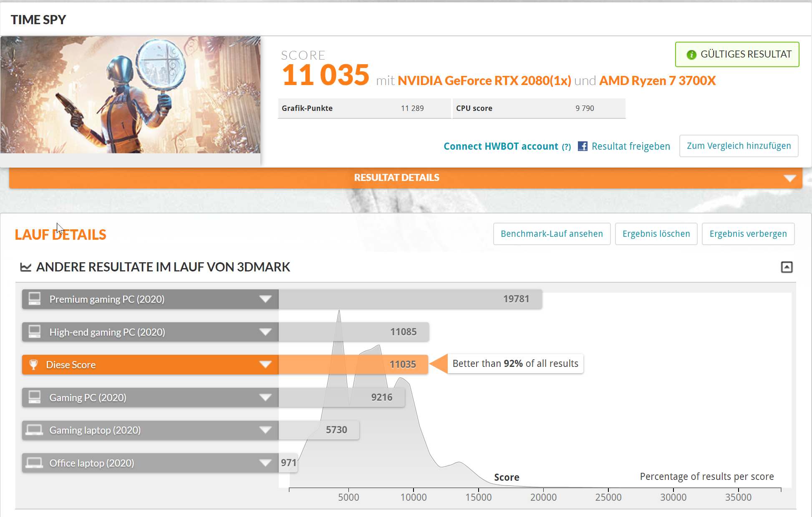The height and width of the screenshot is (517, 812).
Task: Click the Facebook share icon
Action: (583, 146)
